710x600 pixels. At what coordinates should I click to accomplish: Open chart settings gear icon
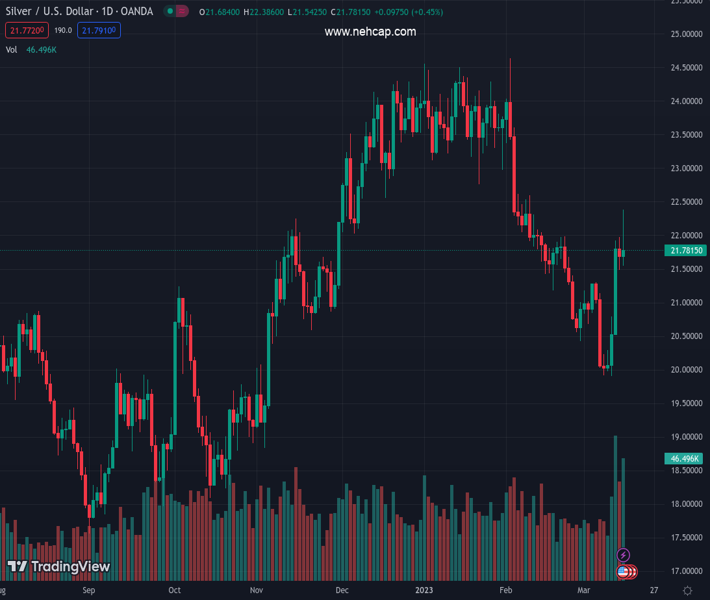(x=688, y=591)
